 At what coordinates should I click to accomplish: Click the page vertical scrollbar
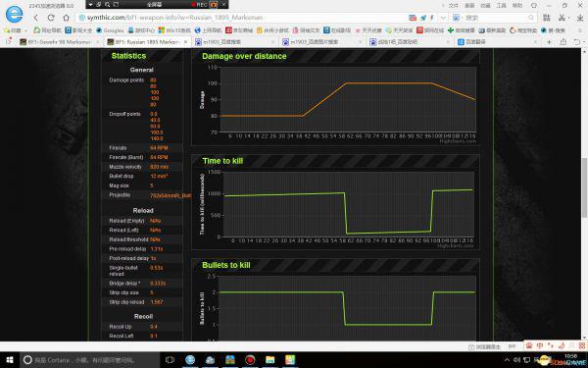[584, 187]
